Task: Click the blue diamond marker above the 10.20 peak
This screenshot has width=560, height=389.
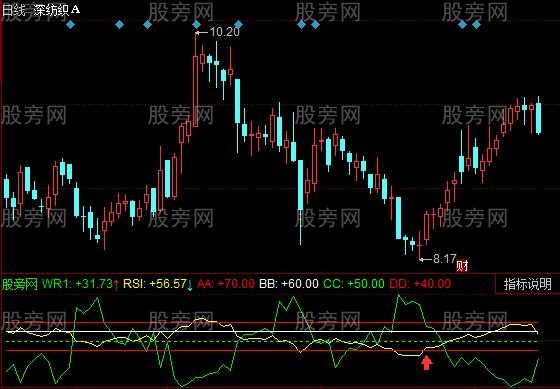Action: [196, 25]
